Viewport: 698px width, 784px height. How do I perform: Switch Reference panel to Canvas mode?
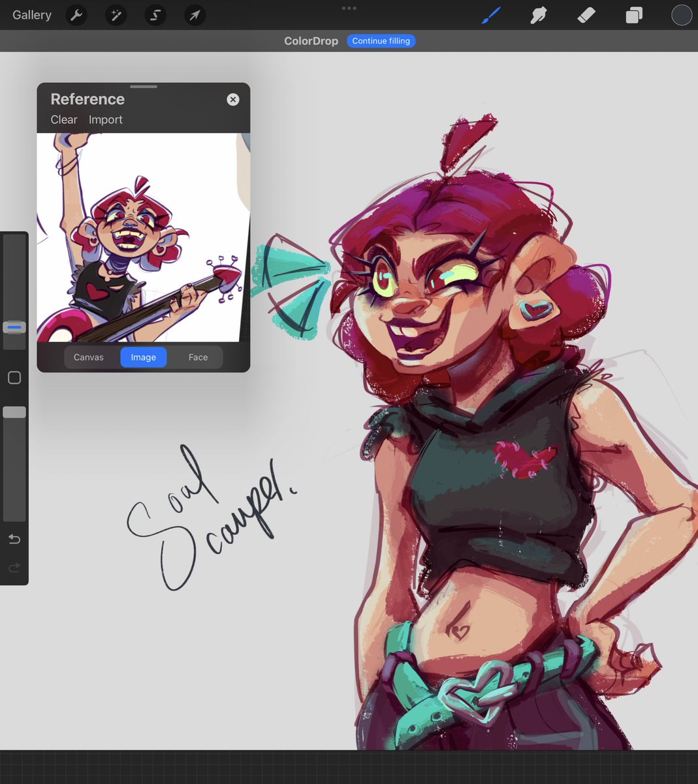click(88, 357)
